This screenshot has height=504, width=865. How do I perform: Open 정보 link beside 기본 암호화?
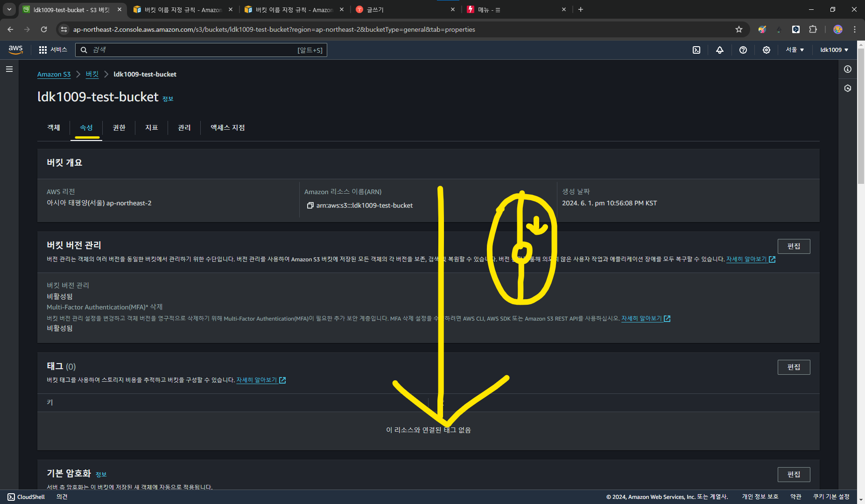click(101, 475)
